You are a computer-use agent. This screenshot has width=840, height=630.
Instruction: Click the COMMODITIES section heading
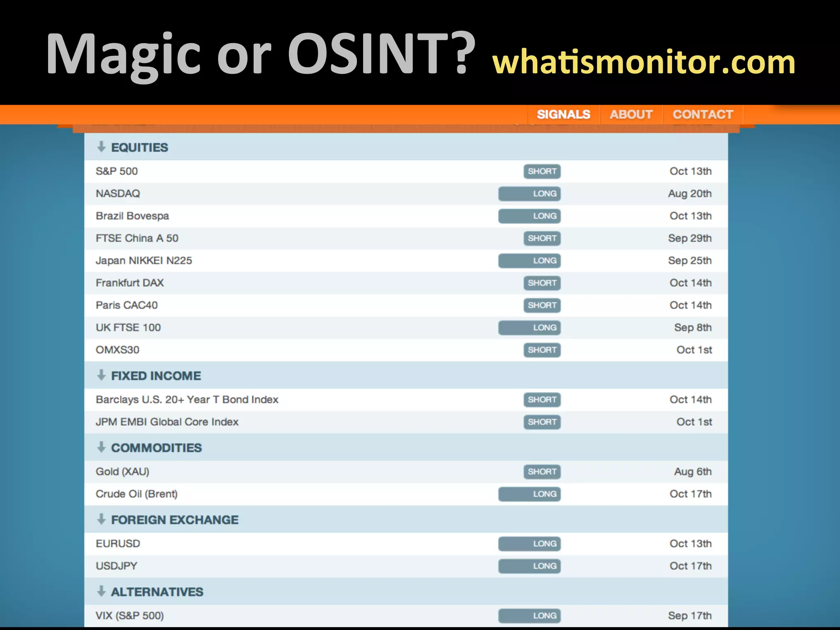(157, 448)
